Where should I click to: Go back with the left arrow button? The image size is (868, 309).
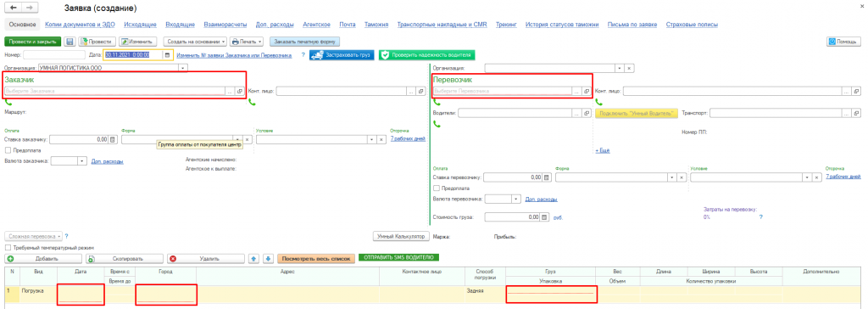click(13, 8)
